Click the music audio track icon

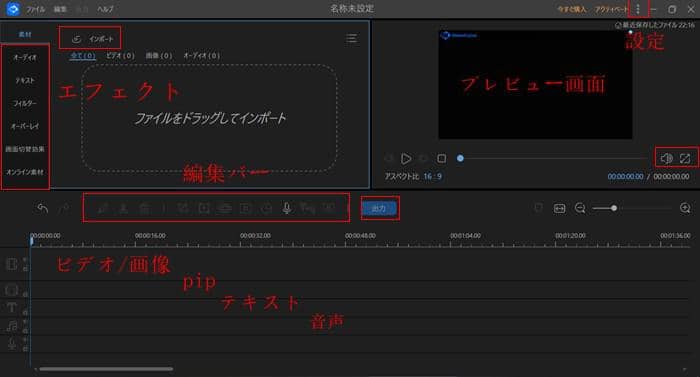pyautogui.click(x=12, y=326)
